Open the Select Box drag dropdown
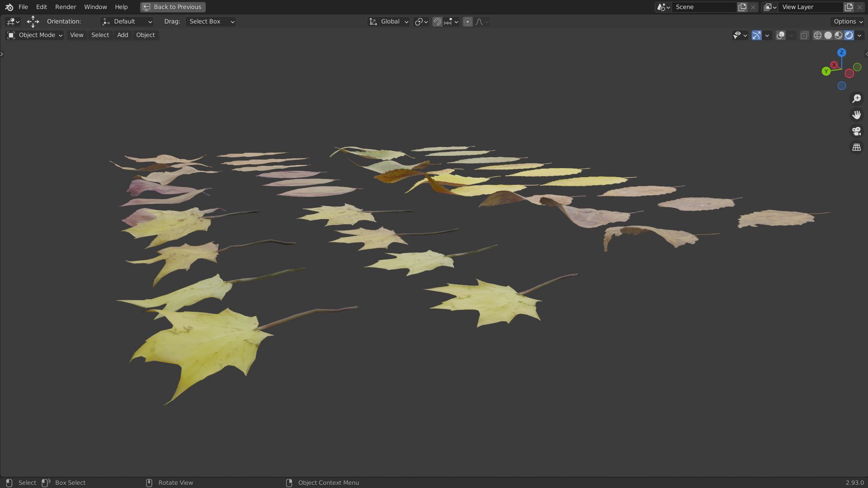Screen dimensions: 868x488 pos(211,22)
